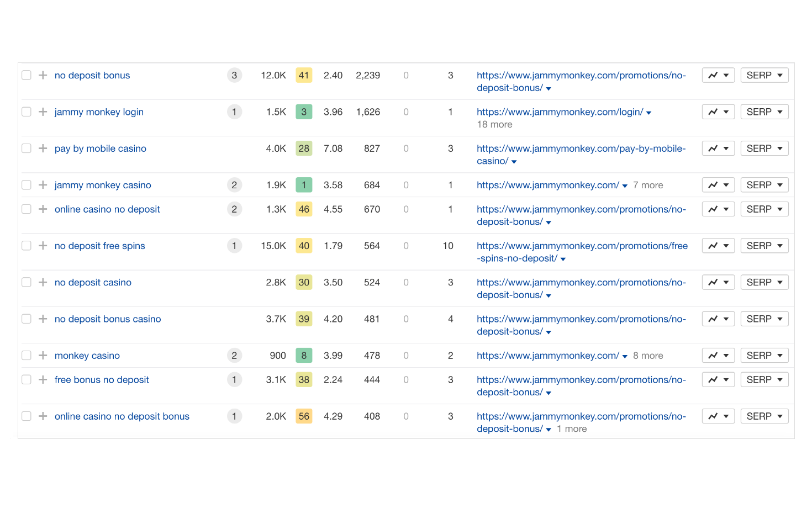The width and height of the screenshot is (812, 508).
Task: Select checkbox for 'jammy monkey login' row
Action: (27, 112)
